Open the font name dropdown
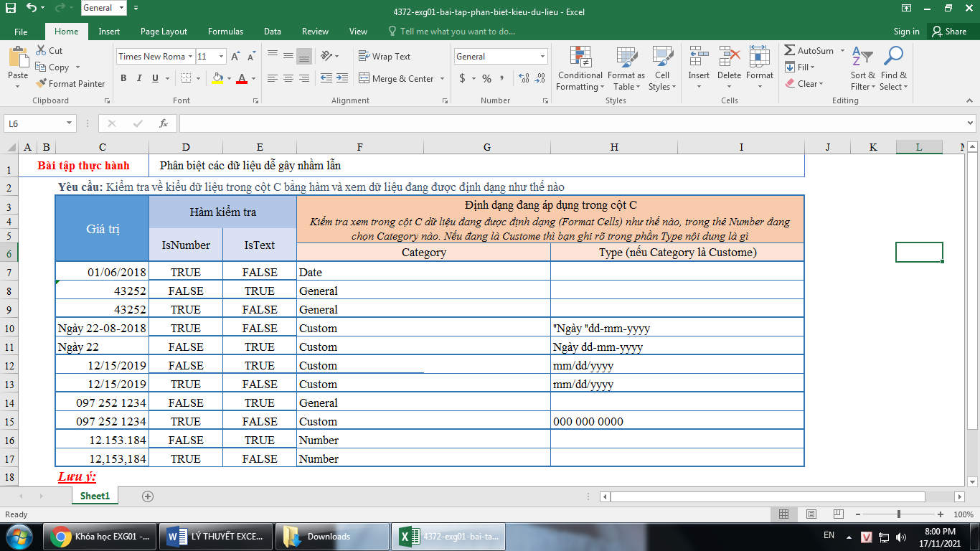The image size is (980, 551). 190,57
